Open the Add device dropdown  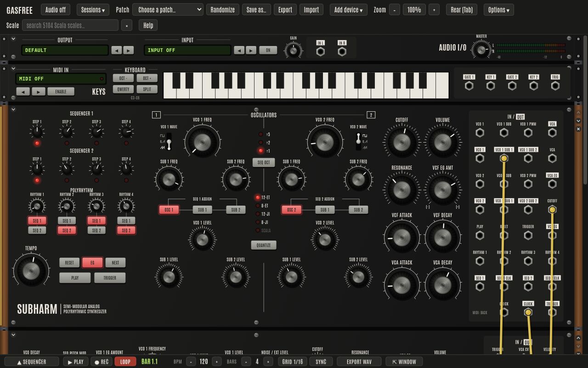click(348, 10)
